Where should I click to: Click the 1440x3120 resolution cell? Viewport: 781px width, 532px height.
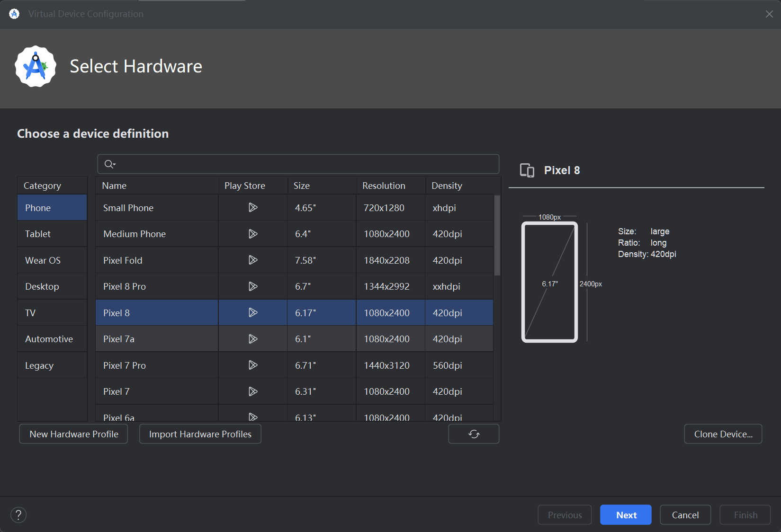(391, 365)
